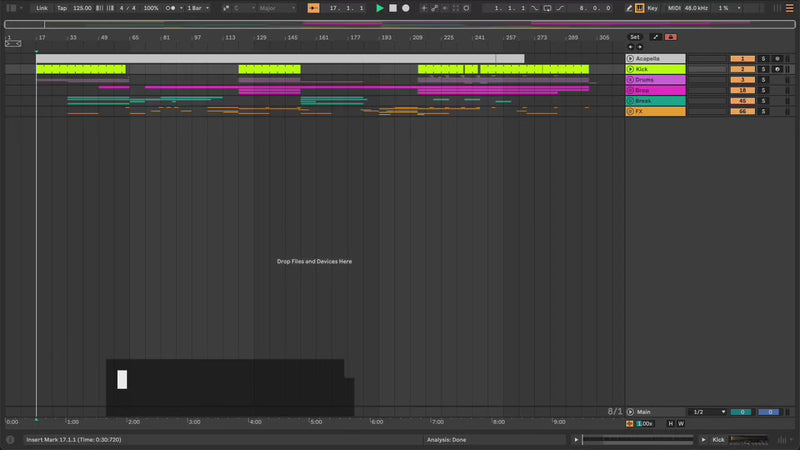
Task: Click the Link button
Action: pyautogui.click(x=42, y=8)
